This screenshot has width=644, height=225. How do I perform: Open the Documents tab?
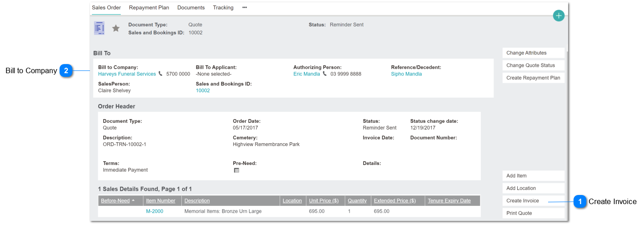click(x=191, y=7)
